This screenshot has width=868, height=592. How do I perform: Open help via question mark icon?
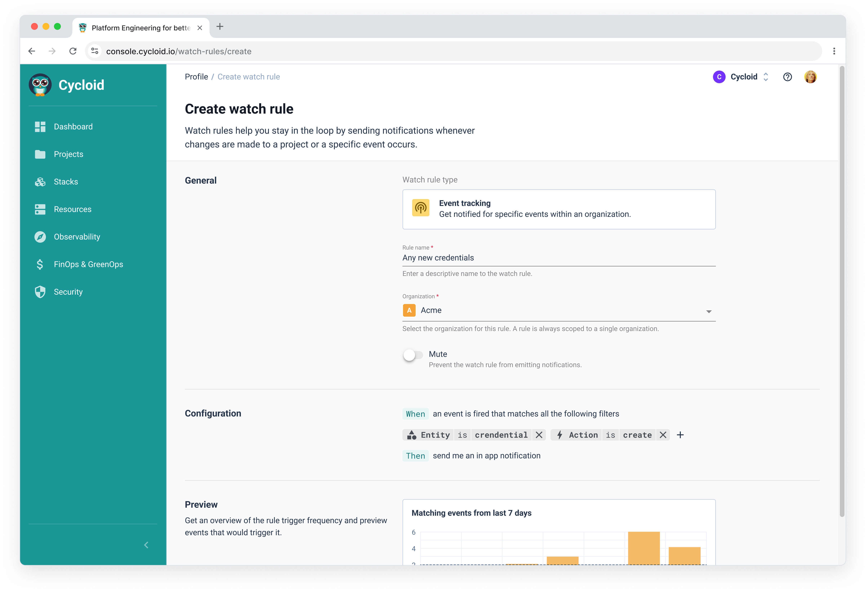pos(787,77)
